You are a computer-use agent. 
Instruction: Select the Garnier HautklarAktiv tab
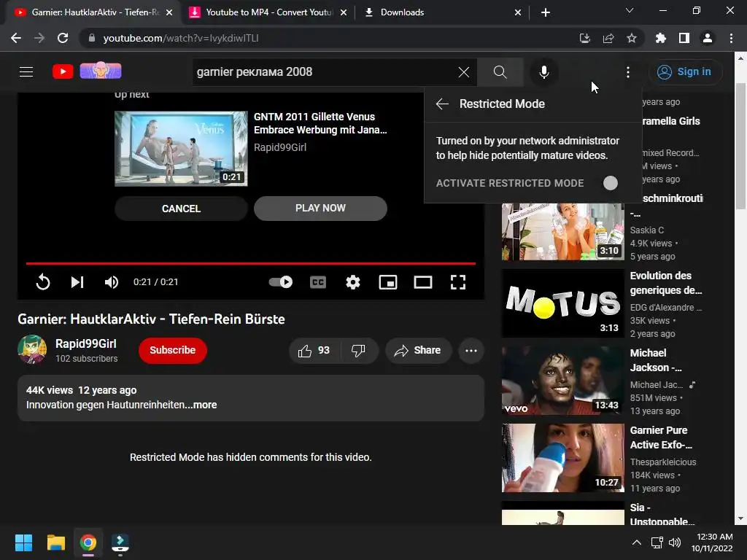point(94,12)
